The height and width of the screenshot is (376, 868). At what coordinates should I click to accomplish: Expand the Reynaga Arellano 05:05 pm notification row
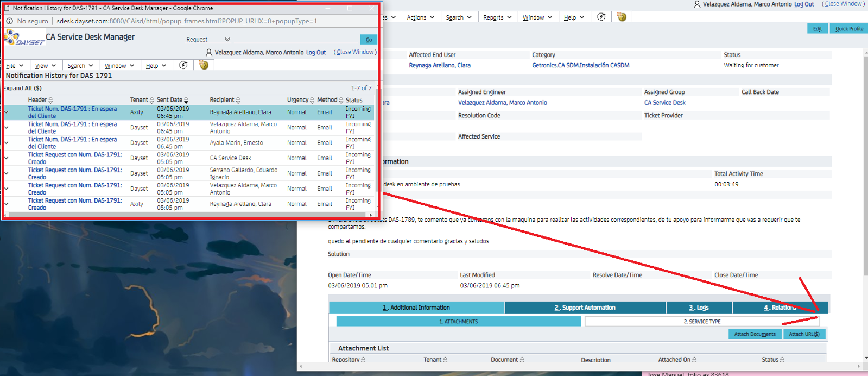[7, 204]
